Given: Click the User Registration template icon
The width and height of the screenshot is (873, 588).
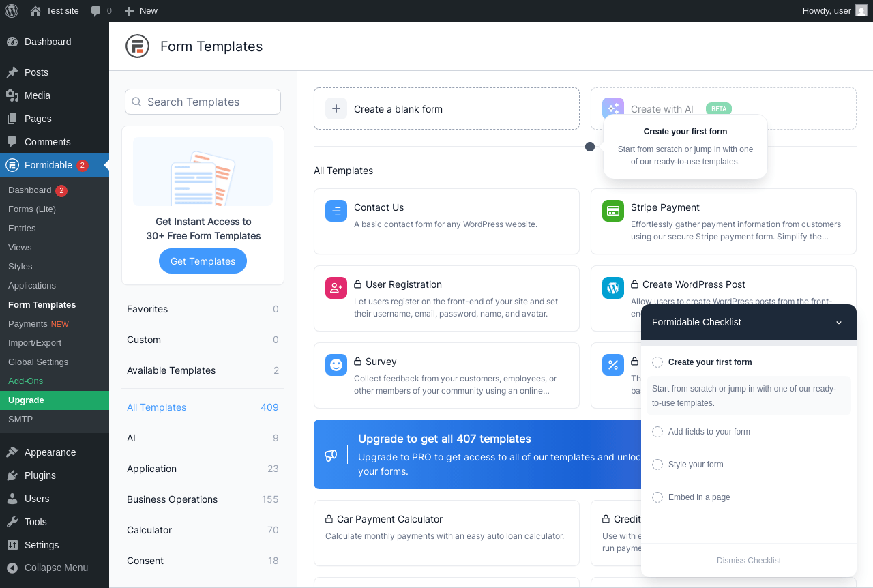Looking at the screenshot, I should tap(336, 288).
